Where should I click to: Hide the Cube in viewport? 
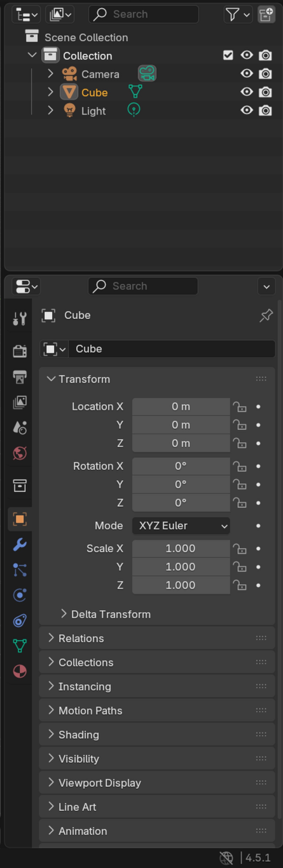[247, 92]
